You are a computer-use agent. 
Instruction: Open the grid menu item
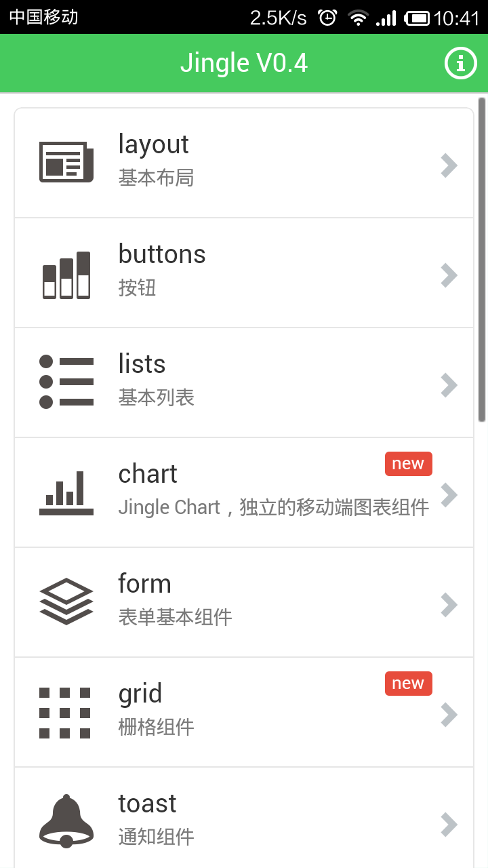(244, 712)
